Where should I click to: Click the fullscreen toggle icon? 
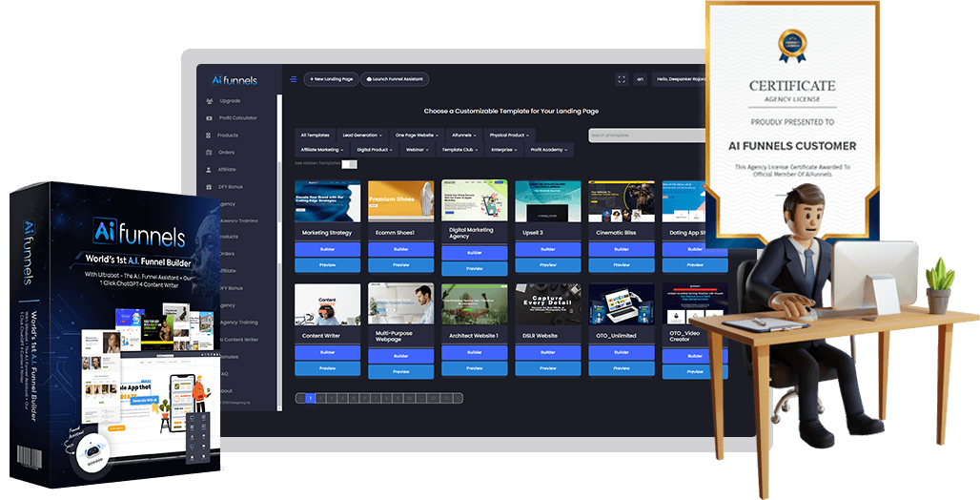click(622, 79)
